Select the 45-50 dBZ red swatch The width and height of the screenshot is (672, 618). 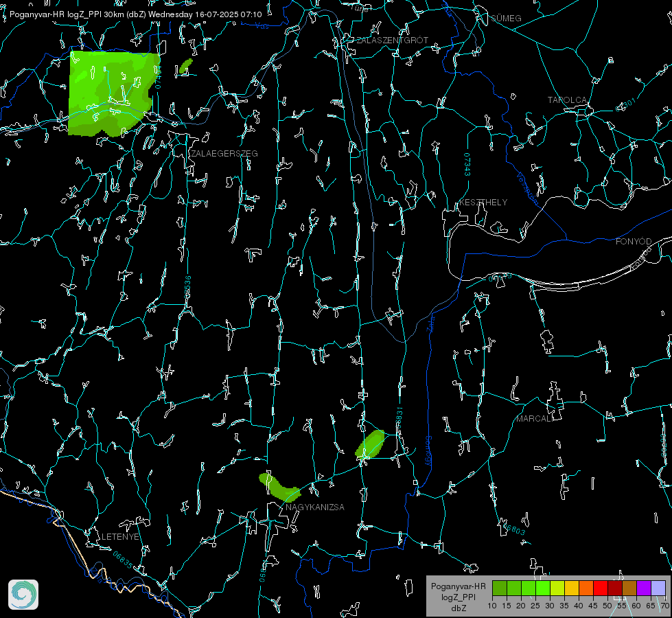pos(601,588)
